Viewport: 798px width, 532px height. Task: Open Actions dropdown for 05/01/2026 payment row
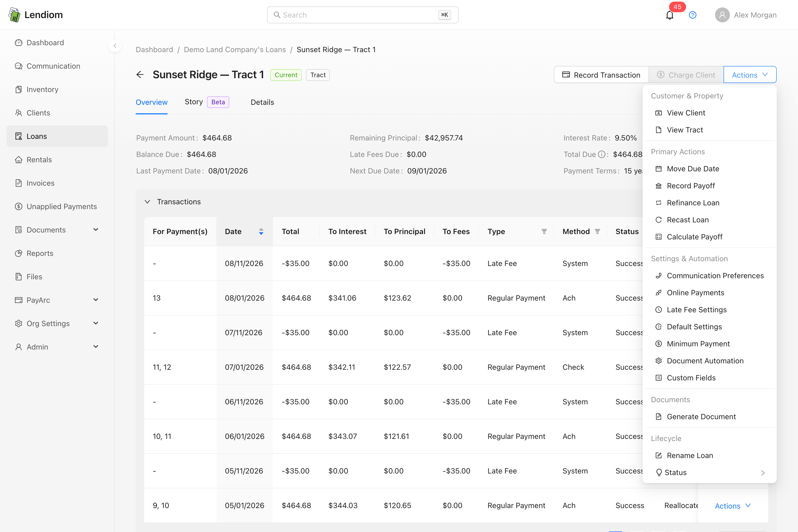coord(733,506)
